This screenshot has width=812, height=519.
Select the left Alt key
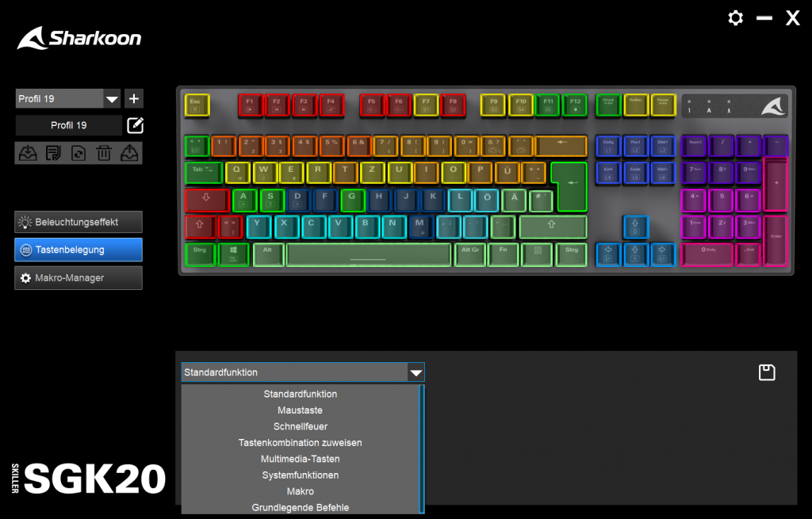[x=268, y=254]
